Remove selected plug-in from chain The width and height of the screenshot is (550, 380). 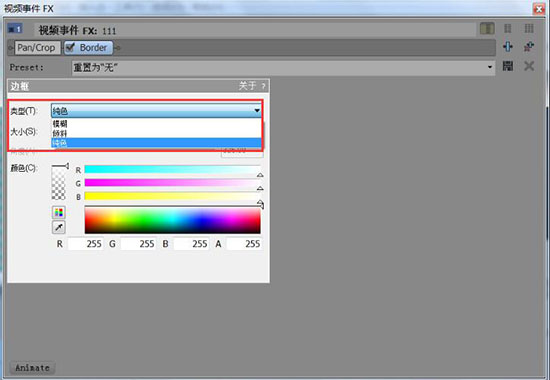529,47
